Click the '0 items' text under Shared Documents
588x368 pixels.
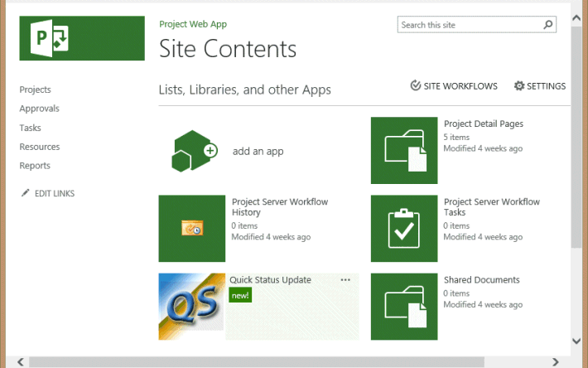click(456, 293)
